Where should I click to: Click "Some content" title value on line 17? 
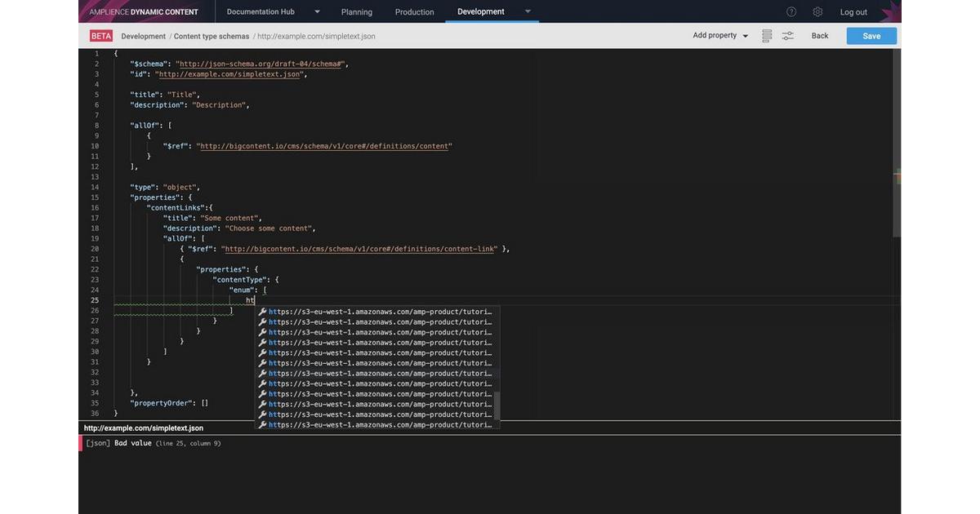[x=230, y=219]
